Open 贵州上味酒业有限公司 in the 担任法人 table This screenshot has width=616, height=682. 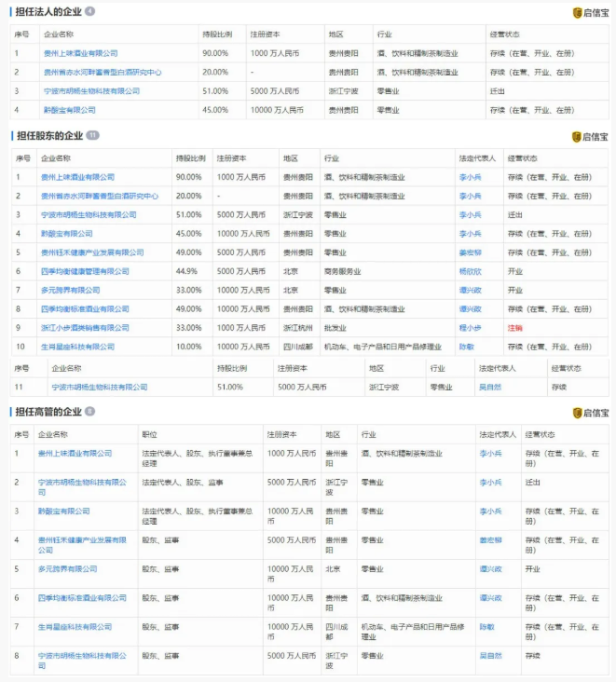(80, 53)
